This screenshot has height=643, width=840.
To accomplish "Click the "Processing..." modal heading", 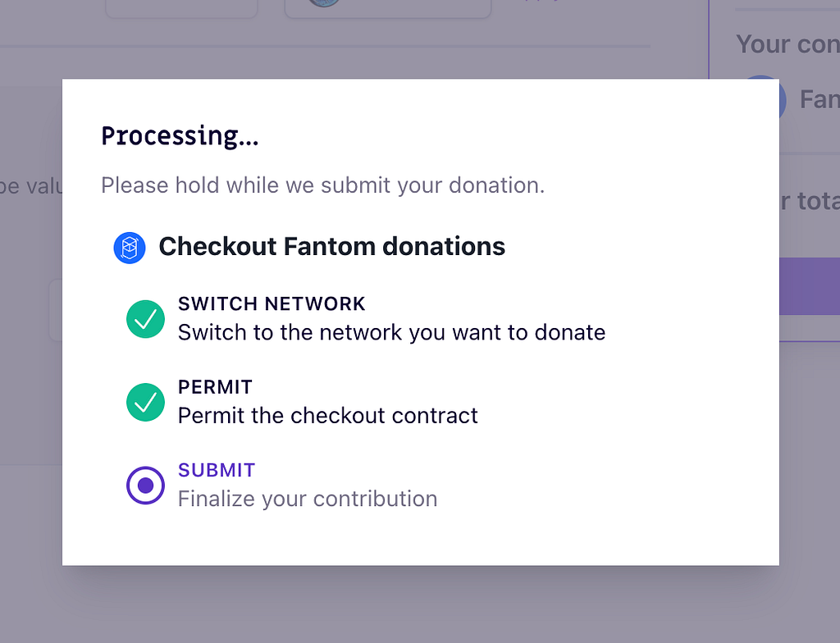I will (180, 136).
